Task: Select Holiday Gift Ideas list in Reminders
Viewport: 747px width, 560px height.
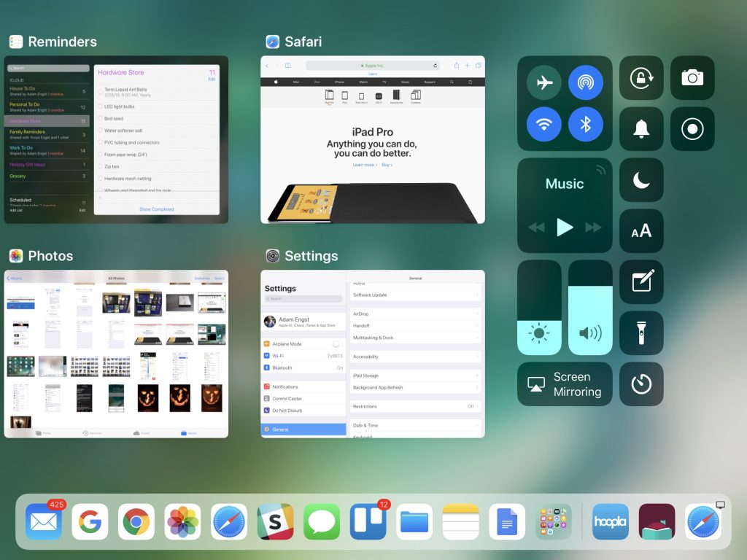Action: coord(47,165)
